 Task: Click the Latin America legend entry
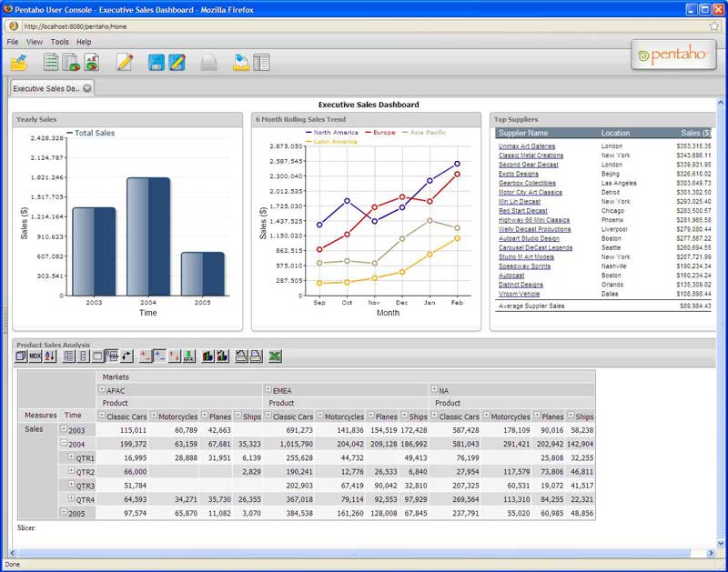click(331, 142)
